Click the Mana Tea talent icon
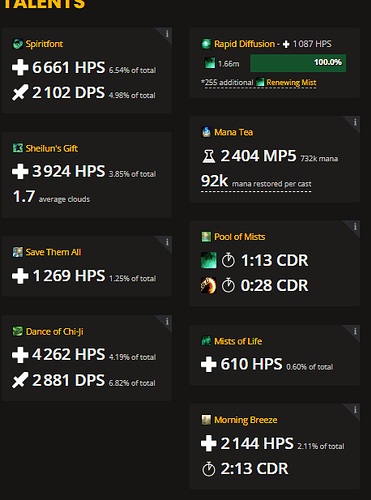371x500 pixels. click(x=206, y=132)
